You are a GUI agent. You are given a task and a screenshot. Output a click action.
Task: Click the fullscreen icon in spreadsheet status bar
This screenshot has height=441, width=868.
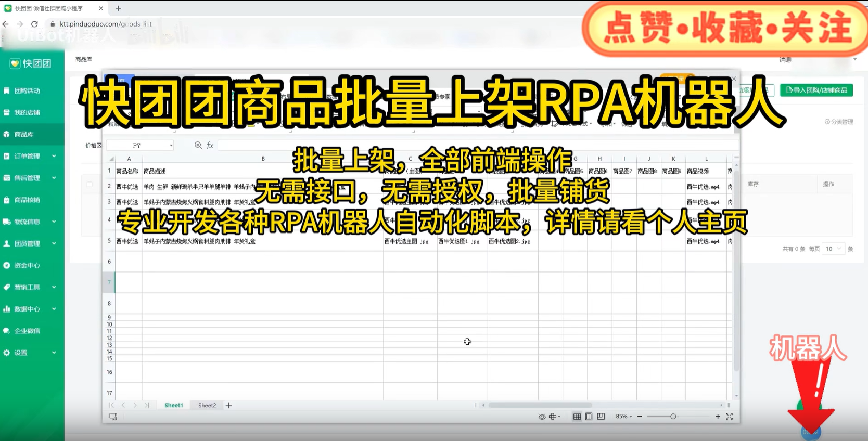pos(729,417)
